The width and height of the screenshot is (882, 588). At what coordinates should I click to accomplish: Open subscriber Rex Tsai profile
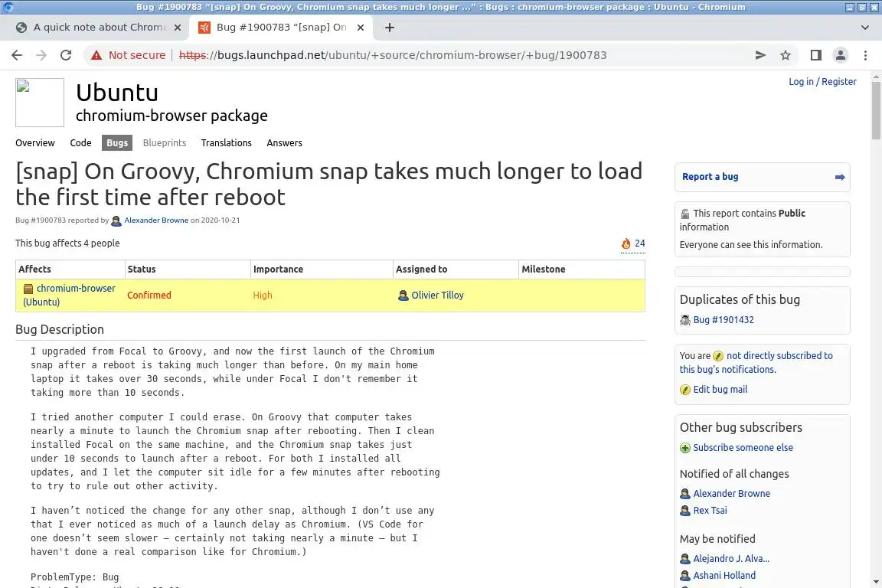point(710,511)
